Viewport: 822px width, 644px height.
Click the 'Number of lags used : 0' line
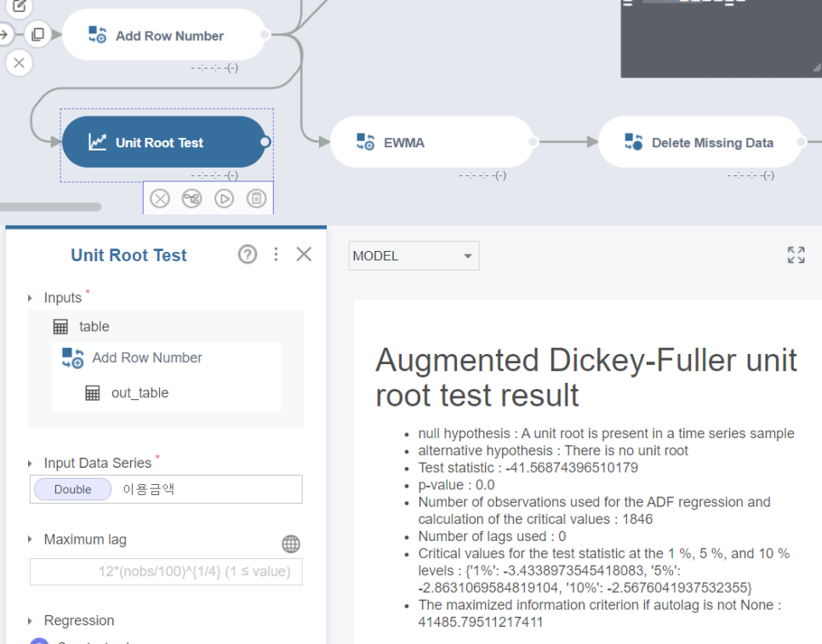click(492, 536)
